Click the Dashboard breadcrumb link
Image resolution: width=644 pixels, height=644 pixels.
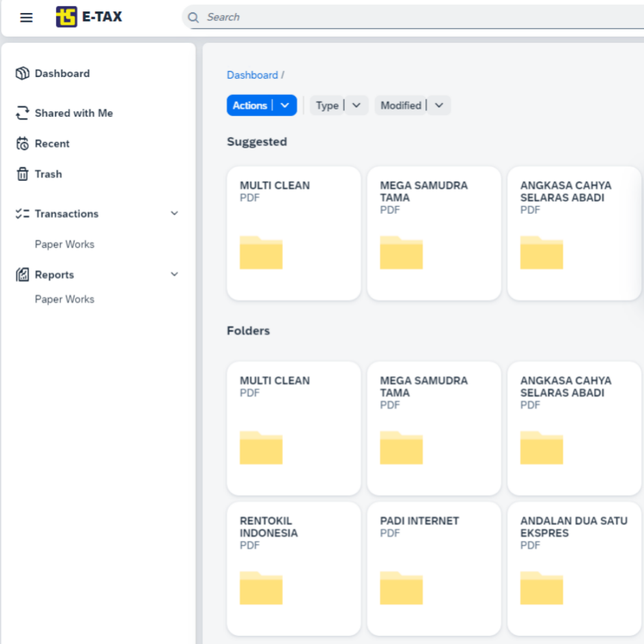[x=252, y=75]
